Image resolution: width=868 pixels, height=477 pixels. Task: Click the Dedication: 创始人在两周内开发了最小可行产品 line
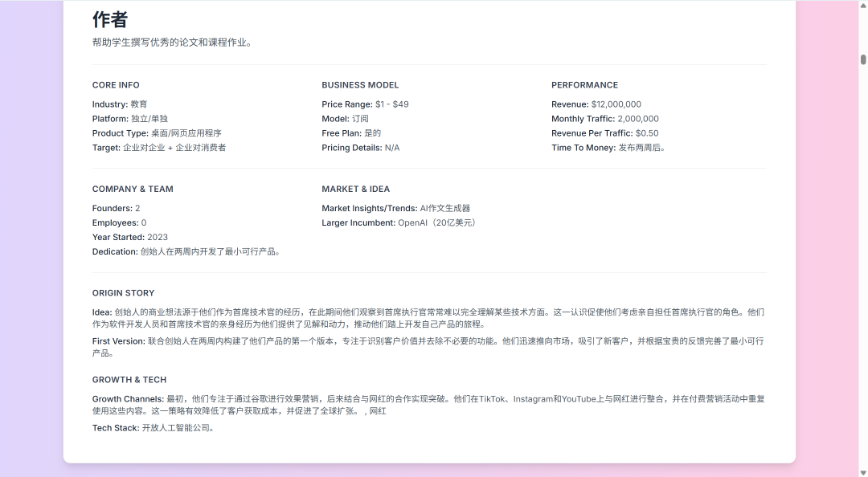pyautogui.click(x=187, y=251)
